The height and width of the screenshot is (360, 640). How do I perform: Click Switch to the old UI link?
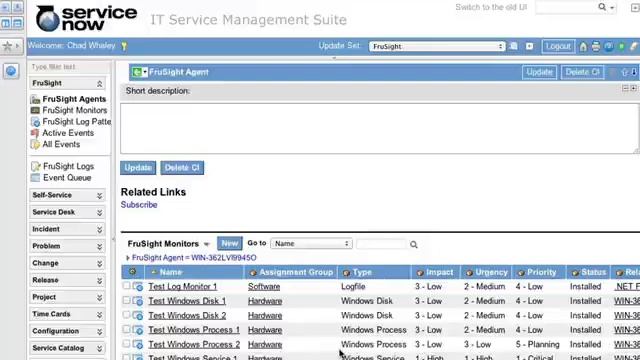coord(491,7)
